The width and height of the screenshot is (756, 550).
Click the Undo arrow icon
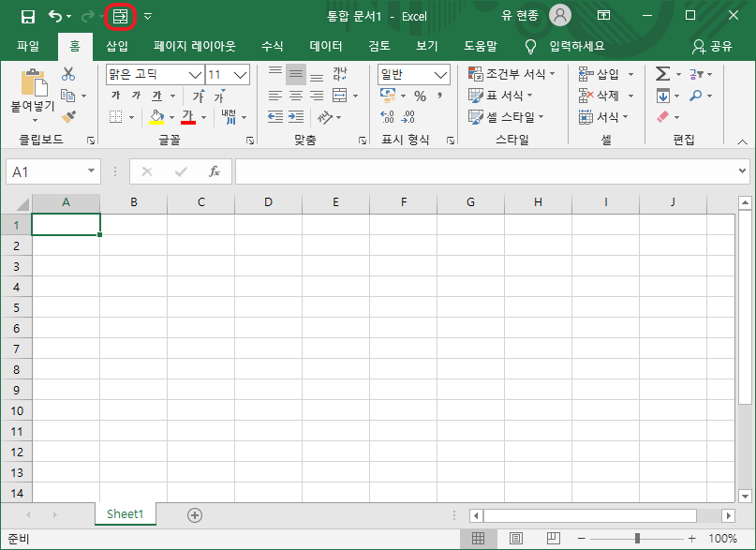(55, 17)
